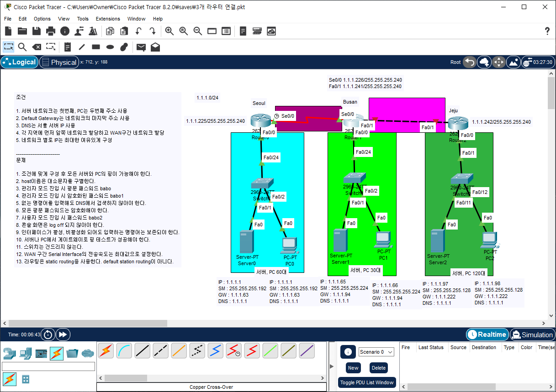Viewport: 556px width, 392px height.
Task: Click the Set Tiled Background icon
Action: pyautogui.click(x=513, y=62)
